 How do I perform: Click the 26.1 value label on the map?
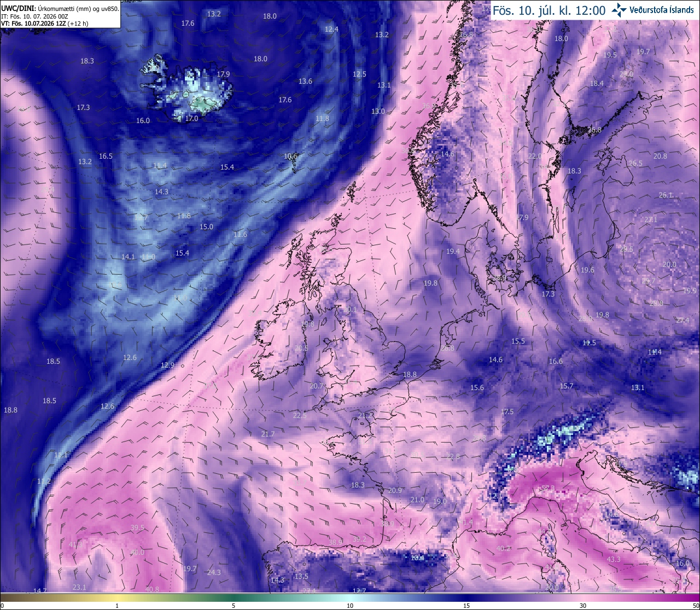[x=666, y=195]
